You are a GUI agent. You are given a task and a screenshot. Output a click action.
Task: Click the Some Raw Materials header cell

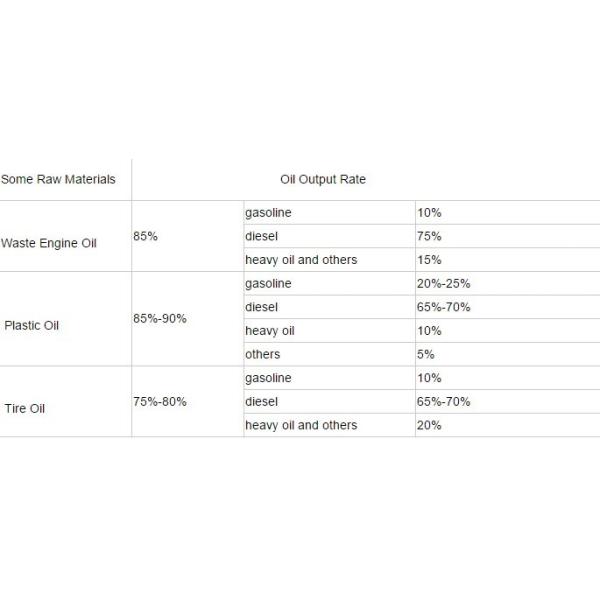58,180
